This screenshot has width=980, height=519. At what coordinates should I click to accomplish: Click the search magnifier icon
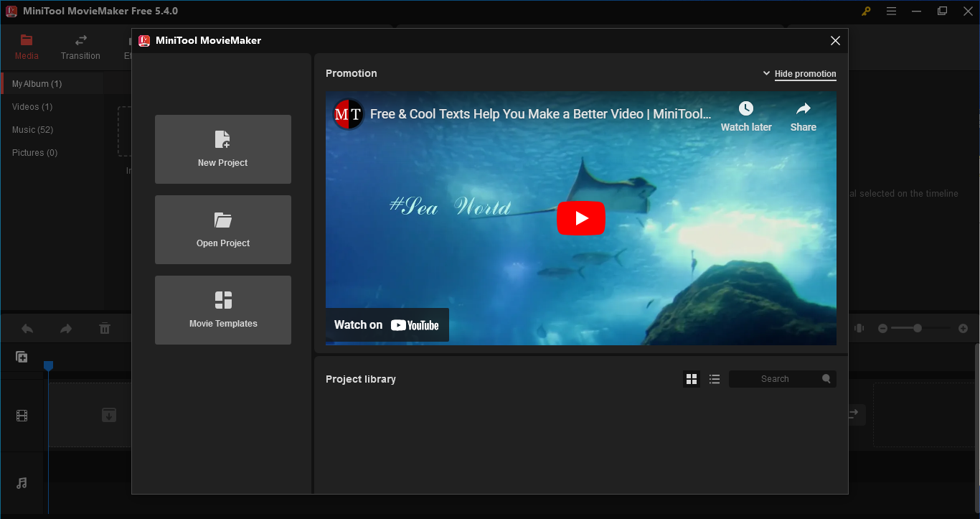(x=826, y=379)
